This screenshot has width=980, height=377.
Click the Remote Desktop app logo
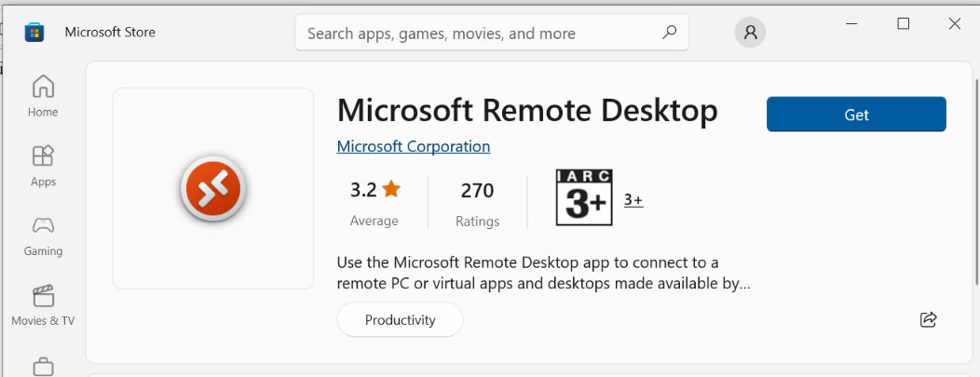pyautogui.click(x=213, y=188)
